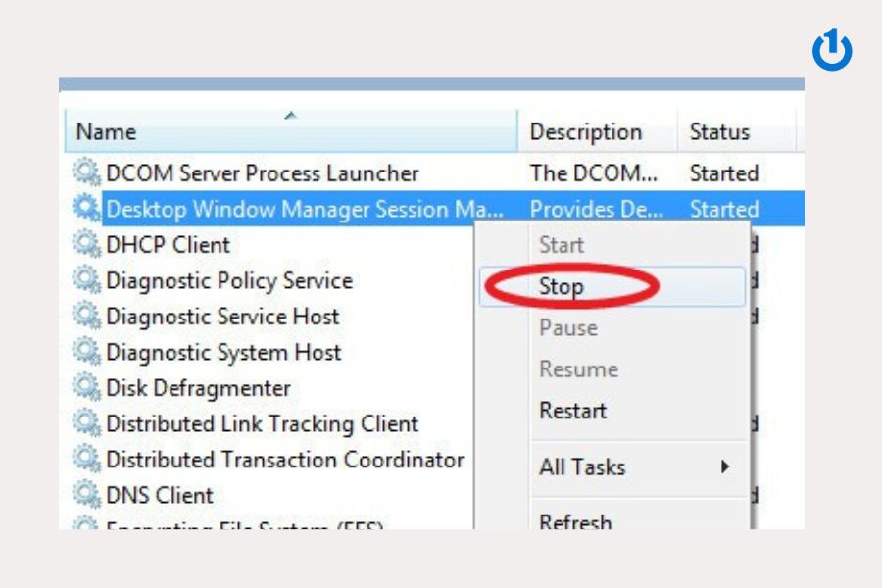The width and height of the screenshot is (882, 588).
Task: Sort services by the Name column header
Action: [x=107, y=131]
